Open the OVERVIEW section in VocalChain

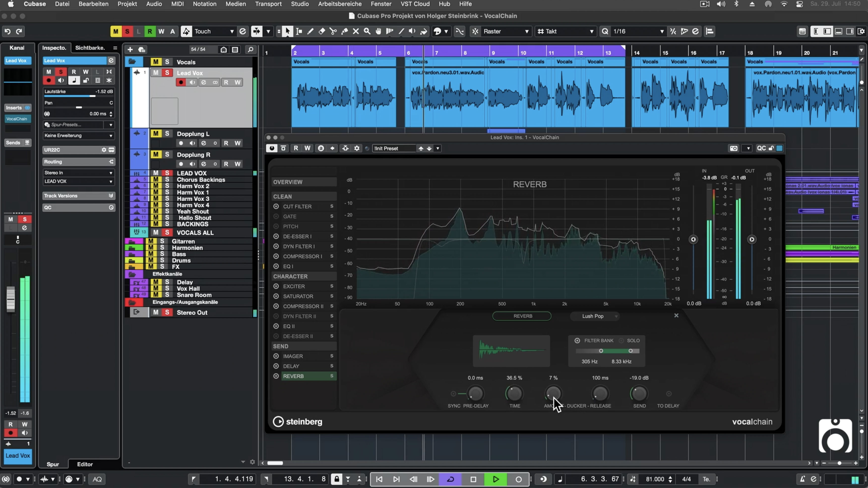point(304,182)
